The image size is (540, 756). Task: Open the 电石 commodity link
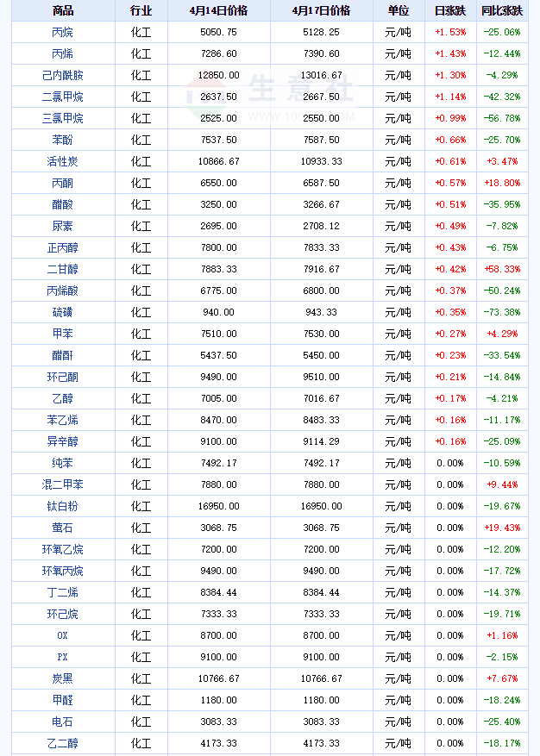63,722
